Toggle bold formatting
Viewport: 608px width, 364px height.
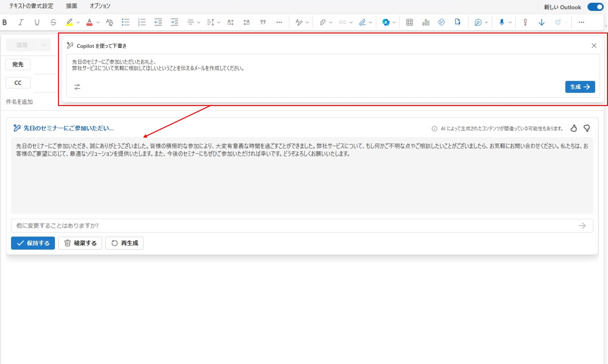tap(4, 22)
